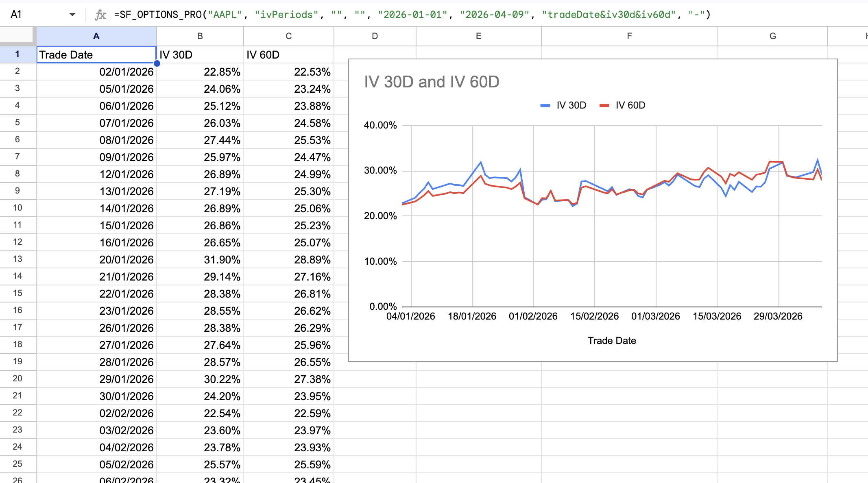The width and height of the screenshot is (868, 483).
Task: Select row 13 header
Action: coord(17,259)
